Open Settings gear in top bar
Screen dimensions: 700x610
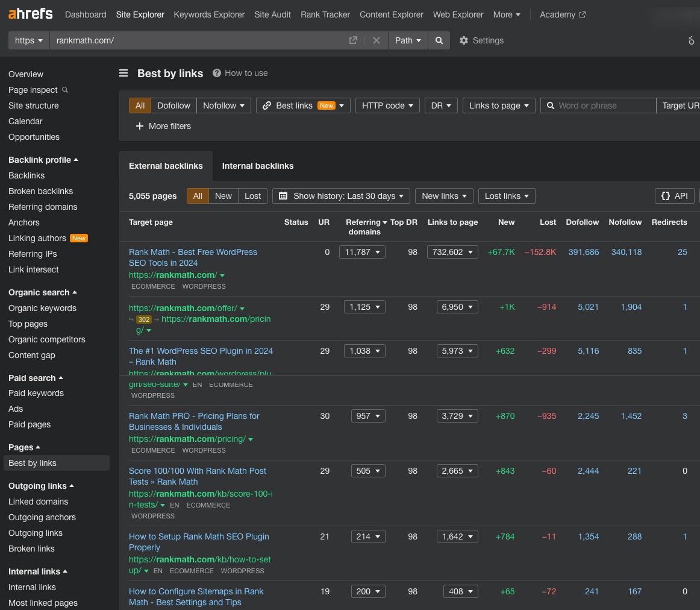click(x=482, y=40)
